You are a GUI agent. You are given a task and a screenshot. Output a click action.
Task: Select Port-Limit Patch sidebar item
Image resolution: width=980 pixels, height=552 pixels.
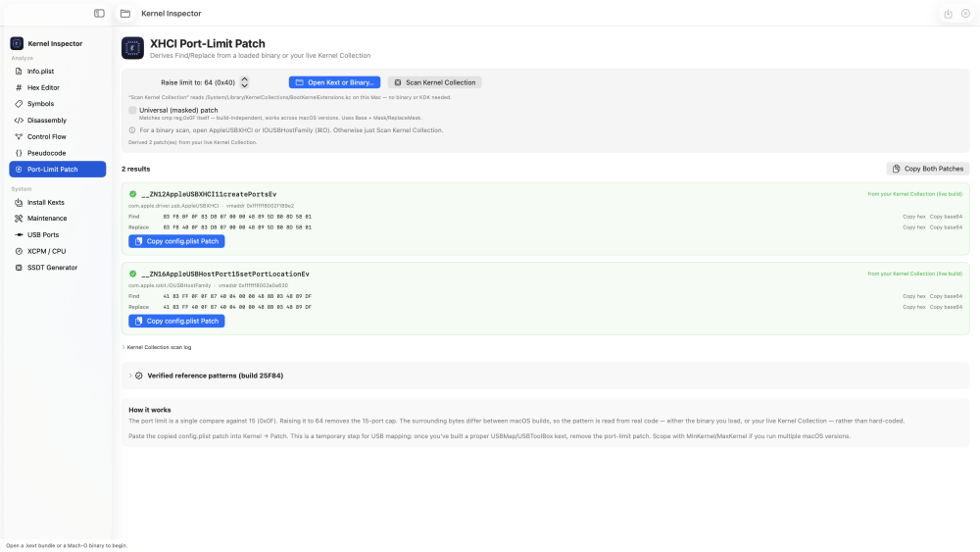click(x=58, y=170)
